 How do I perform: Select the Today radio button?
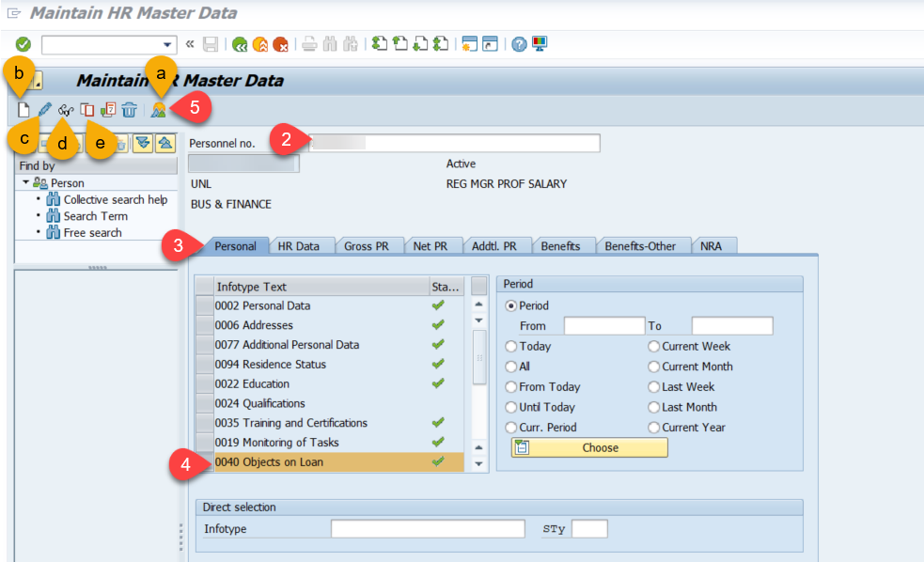pos(511,347)
